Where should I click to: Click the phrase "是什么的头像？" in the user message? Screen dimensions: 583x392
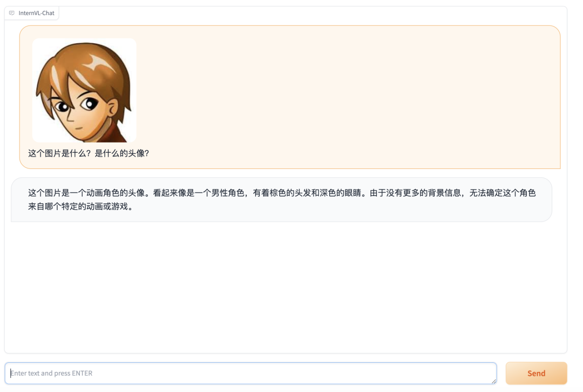(122, 153)
